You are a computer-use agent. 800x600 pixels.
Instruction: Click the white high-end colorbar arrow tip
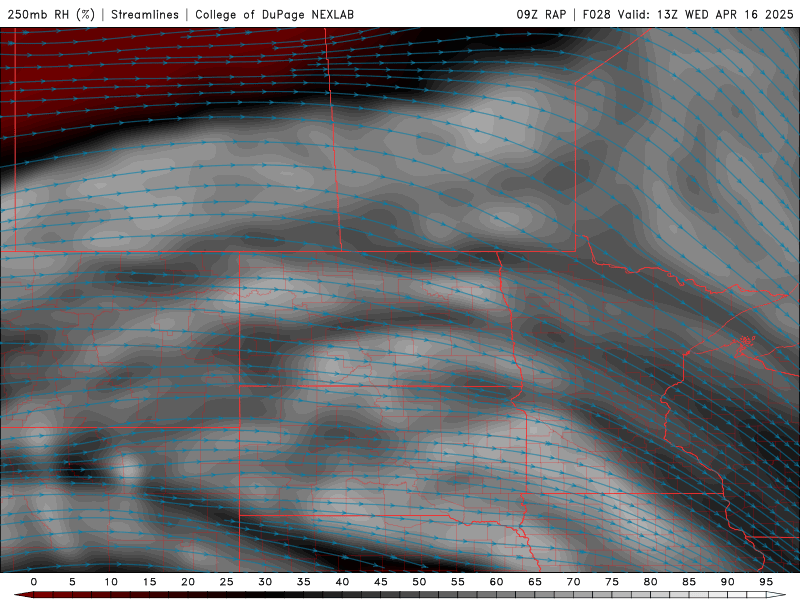[x=777, y=595]
